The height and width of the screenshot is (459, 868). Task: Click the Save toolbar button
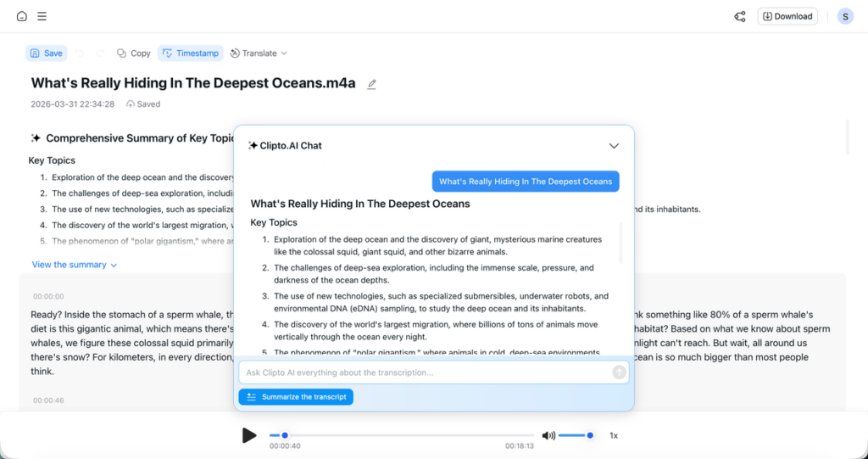46,53
